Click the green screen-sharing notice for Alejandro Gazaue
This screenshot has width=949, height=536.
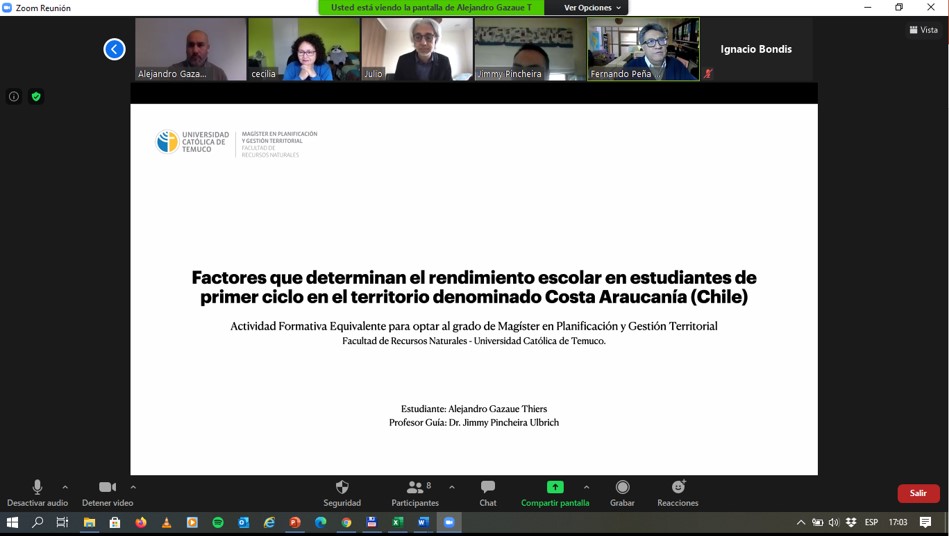pyautogui.click(x=432, y=8)
